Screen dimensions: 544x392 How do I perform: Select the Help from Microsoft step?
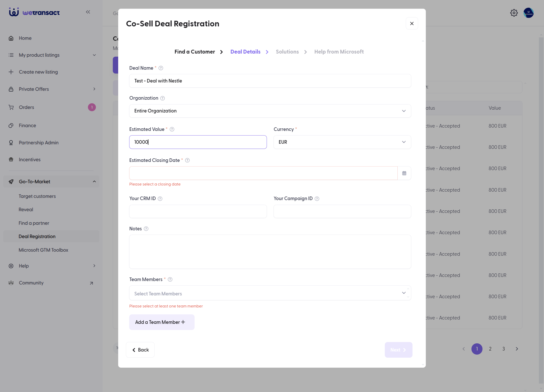[x=339, y=52]
